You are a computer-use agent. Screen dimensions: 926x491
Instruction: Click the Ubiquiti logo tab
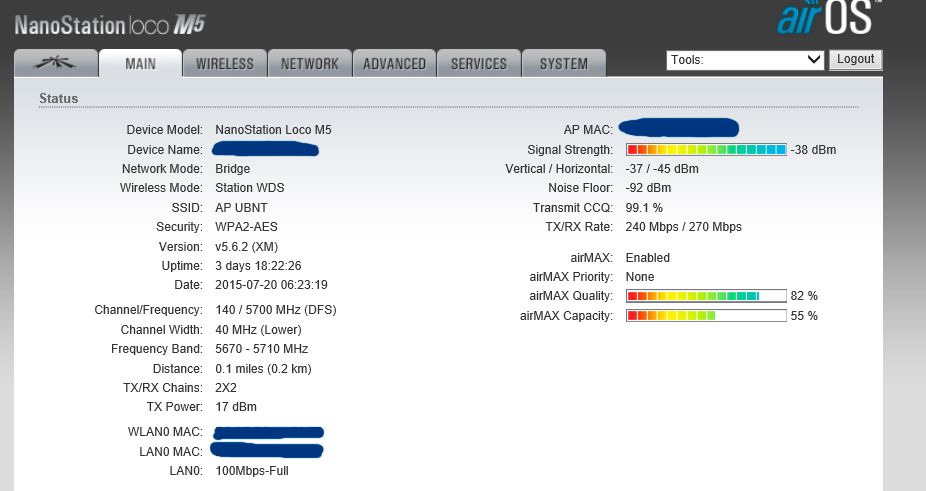coord(56,63)
